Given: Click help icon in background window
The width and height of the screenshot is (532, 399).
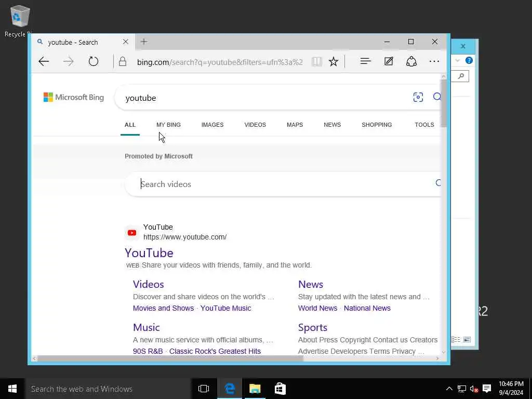Looking at the screenshot, I should (469, 60).
